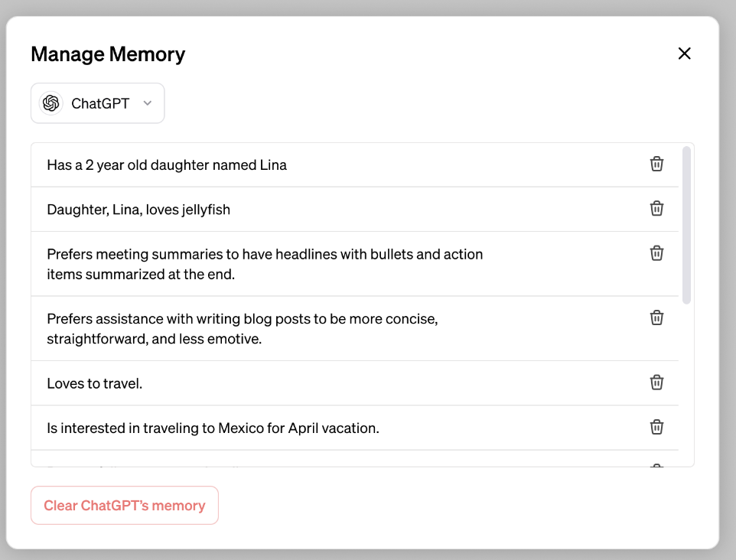Click the trash icon on the bottom partial row
The image size is (736, 560).
coord(656,467)
